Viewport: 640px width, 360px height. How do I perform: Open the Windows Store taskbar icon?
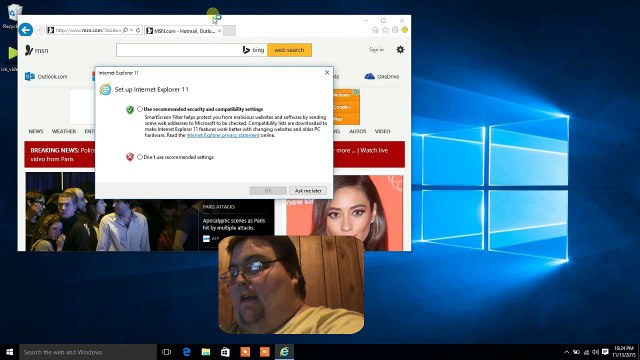225,352
